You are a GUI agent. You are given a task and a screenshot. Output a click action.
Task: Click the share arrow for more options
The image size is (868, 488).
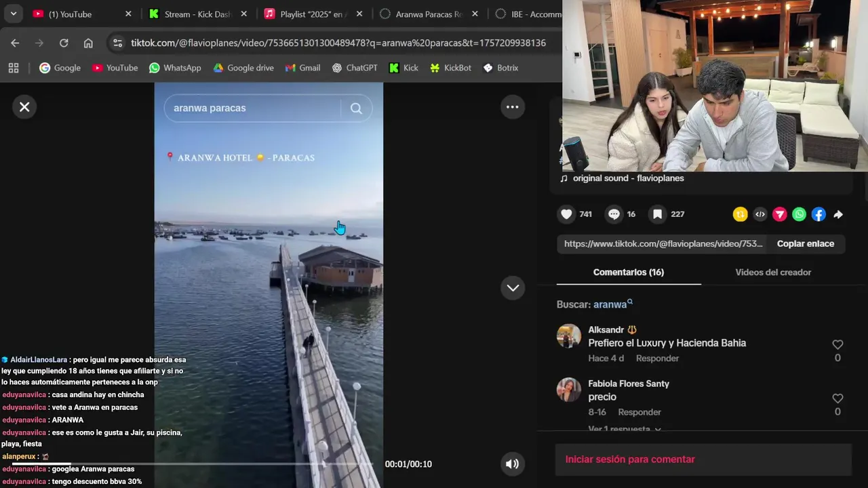tap(838, 214)
